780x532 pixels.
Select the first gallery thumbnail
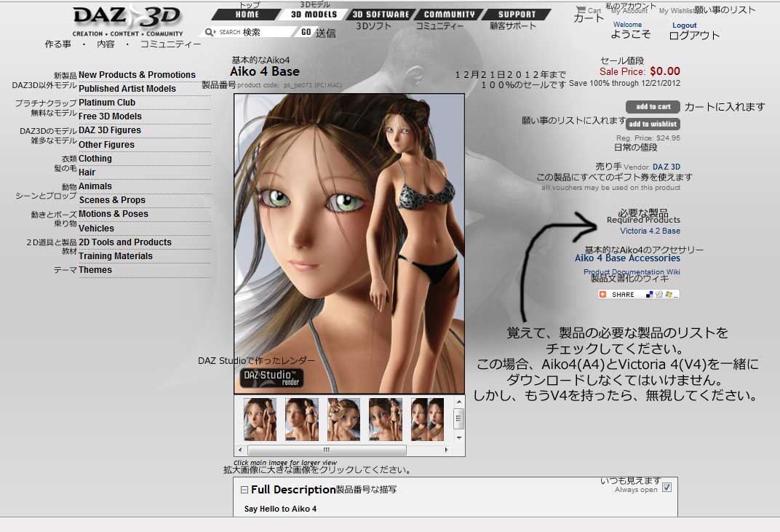pyautogui.click(x=260, y=419)
